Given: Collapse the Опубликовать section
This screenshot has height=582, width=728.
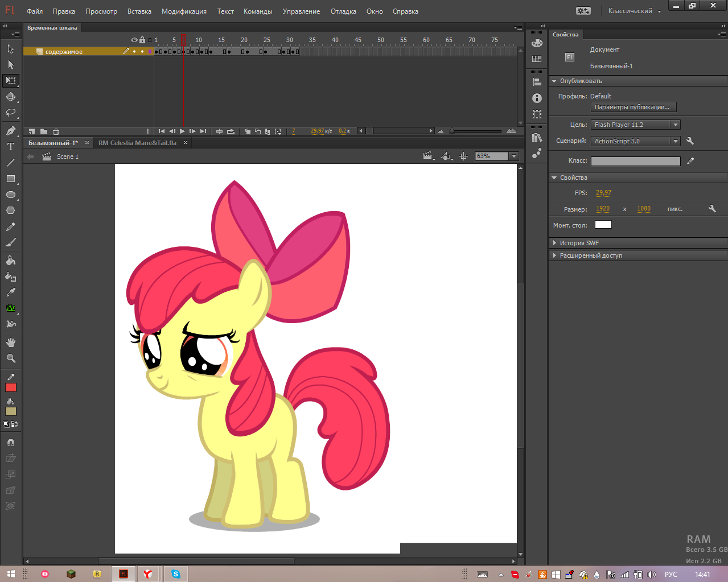Looking at the screenshot, I should pos(554,81).
